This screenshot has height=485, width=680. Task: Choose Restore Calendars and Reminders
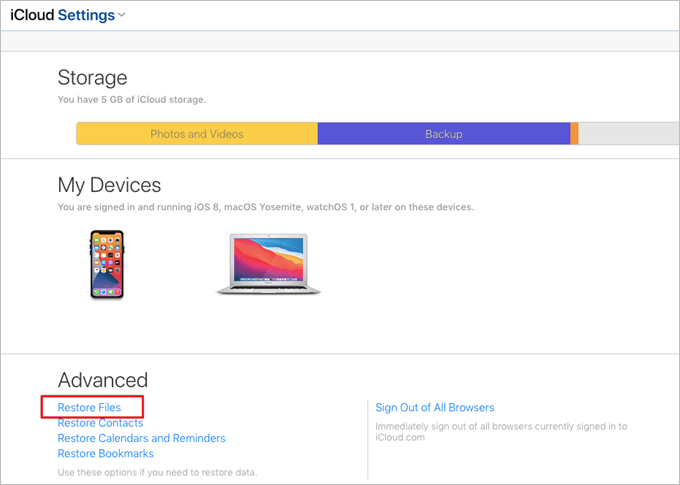(x=141, y=438)
